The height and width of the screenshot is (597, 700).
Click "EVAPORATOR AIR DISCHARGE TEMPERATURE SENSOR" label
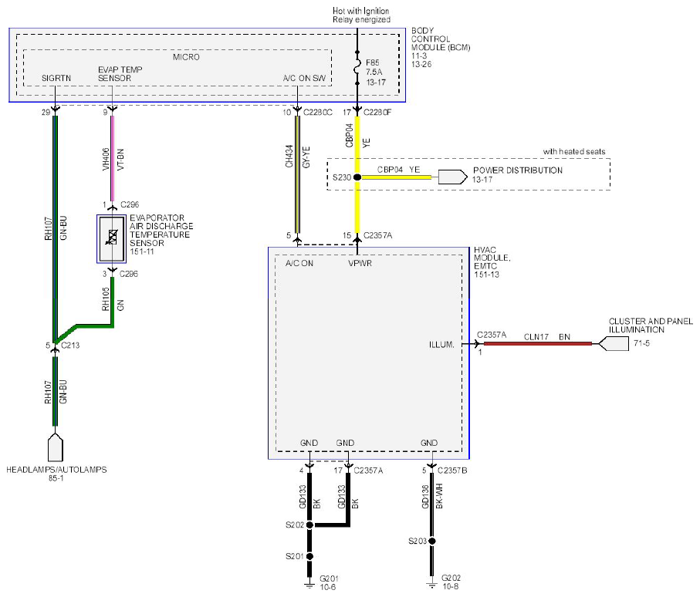tap(161, 230)
